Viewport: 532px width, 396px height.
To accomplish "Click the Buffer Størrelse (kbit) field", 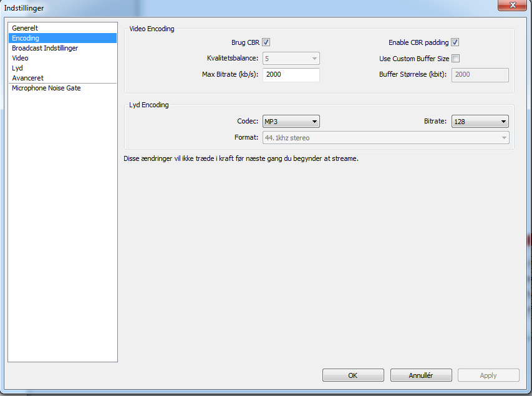I will coord(480,75).
